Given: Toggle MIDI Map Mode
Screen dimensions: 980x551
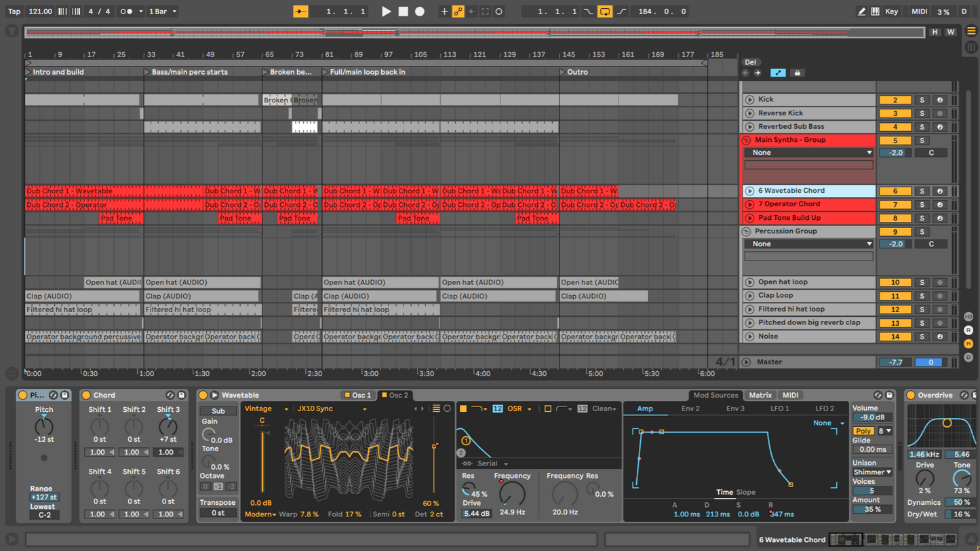Looking at the screenshot, I should point(919,12).
